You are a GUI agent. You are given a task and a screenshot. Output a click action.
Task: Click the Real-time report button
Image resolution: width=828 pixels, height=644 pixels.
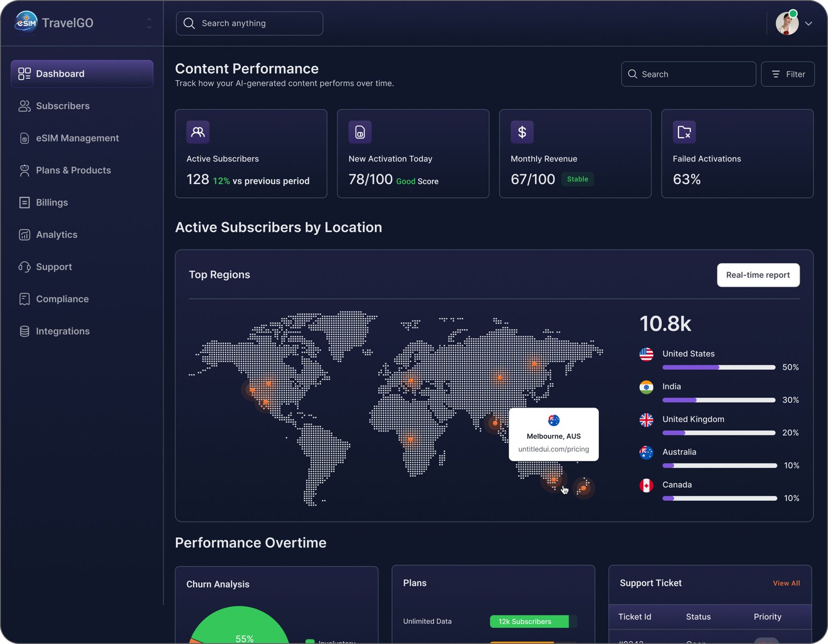pyautogui.click(x=758, y=275)
